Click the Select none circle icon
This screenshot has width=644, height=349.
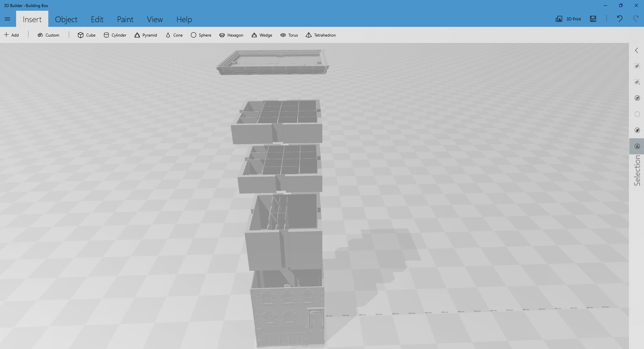pyautogui.click(x=637, y=114)
